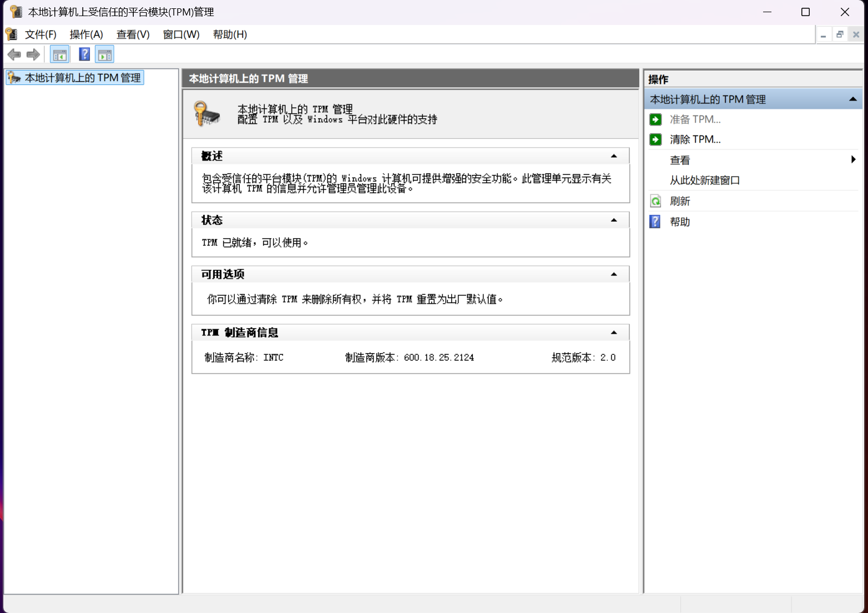The image size is (868, 613).
Task: Minimize the TPM management window
Action: pyautogui.click(x=768, y=12)
